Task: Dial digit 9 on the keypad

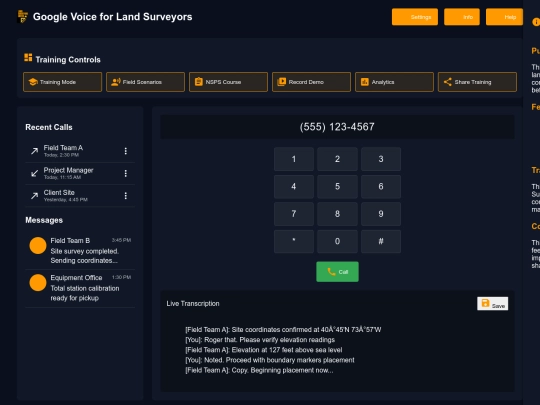Action: (x=381, y=214)
